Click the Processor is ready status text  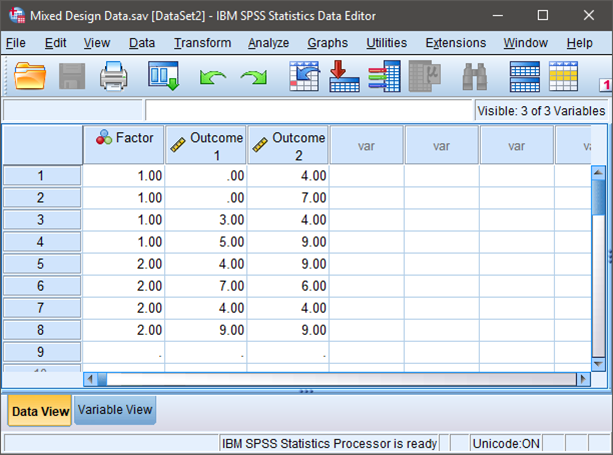click(329, 444)
